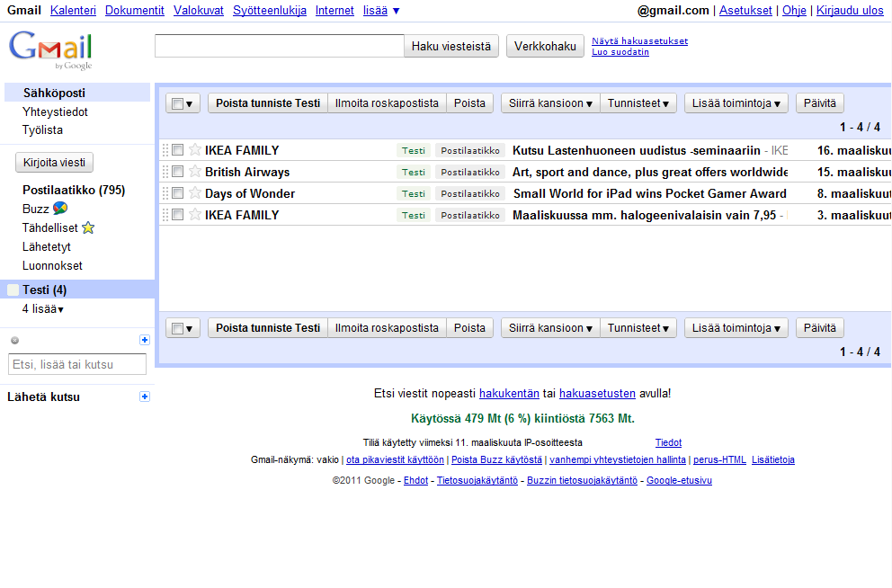Star the British Airways message
Viewport: 892px width, 588px height.
(195, 172)
